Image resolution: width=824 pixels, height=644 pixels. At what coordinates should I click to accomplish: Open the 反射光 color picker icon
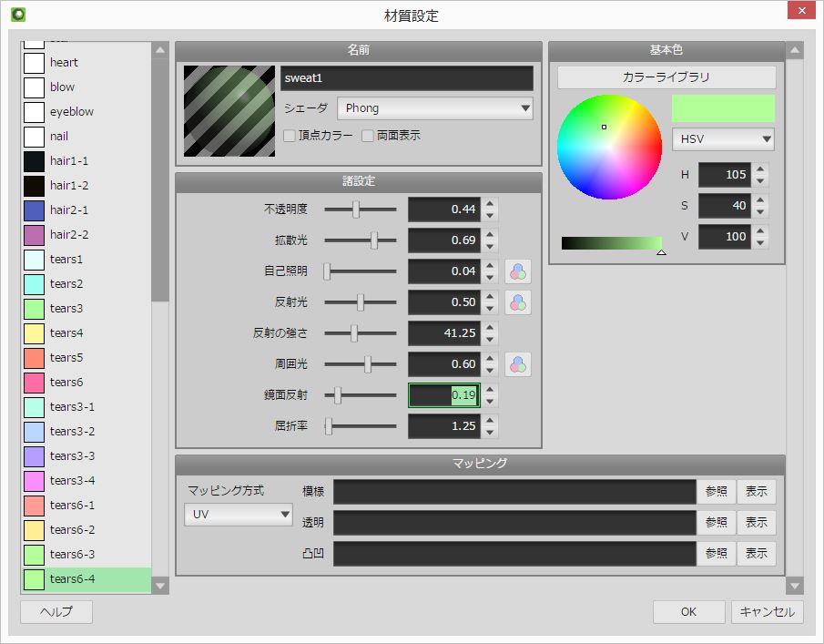pos(517,302)
